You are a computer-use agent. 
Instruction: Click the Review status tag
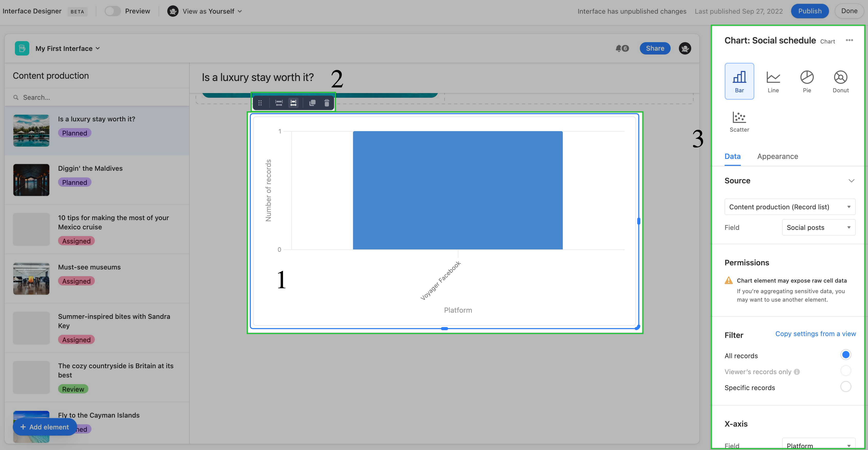coord(73,389)
